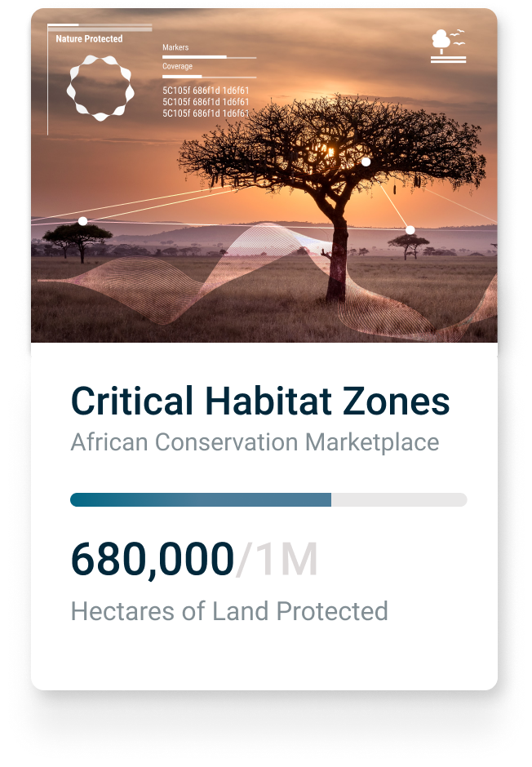Select the Hectares of Land Protected caption
This screenshot has height=767, width=532.
point(229,610)
